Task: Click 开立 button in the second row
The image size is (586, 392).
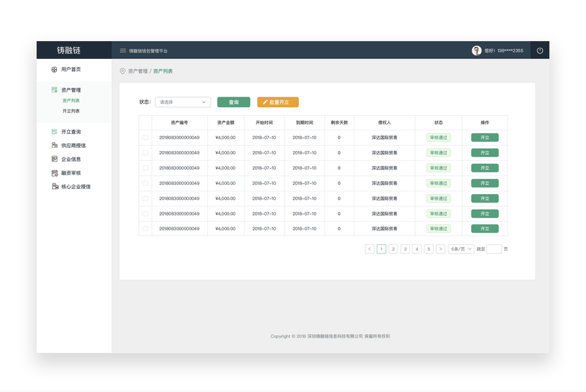Action: (485, 153)
